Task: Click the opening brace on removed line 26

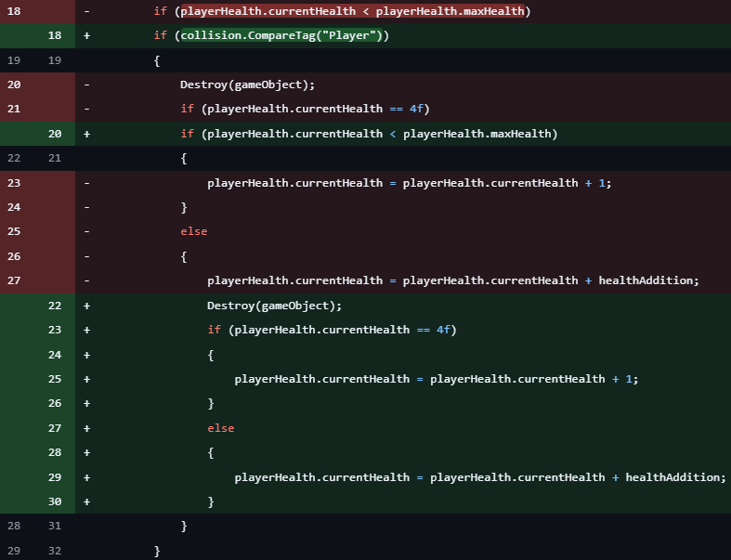Action: (184, 256)
